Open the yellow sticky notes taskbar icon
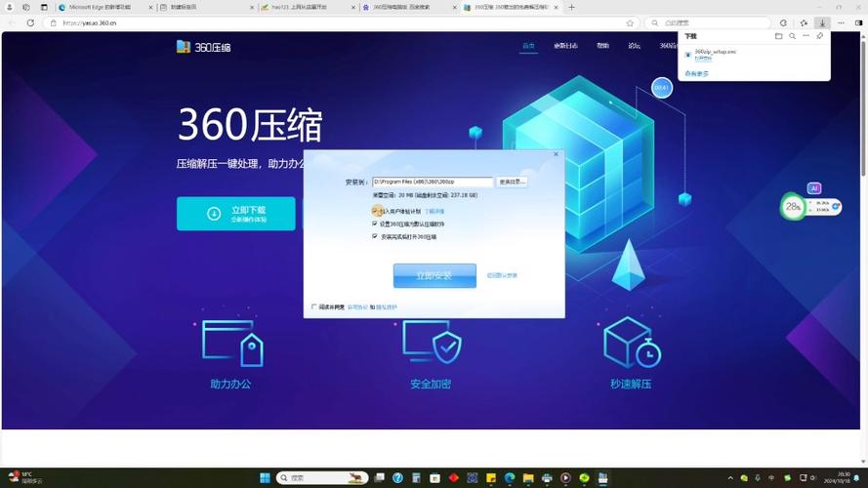868x488 pixels. point(490,477)
